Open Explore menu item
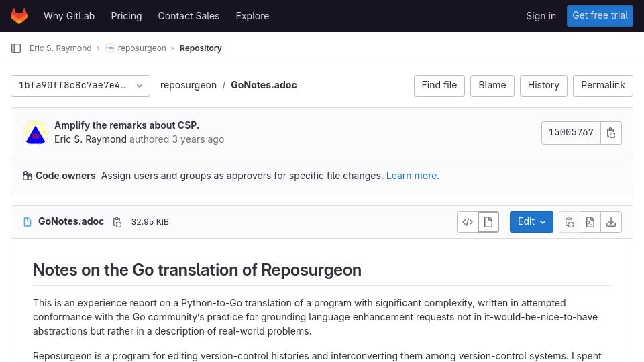Image resolution: width=644 pixels, height=362 pixels. 253,16
